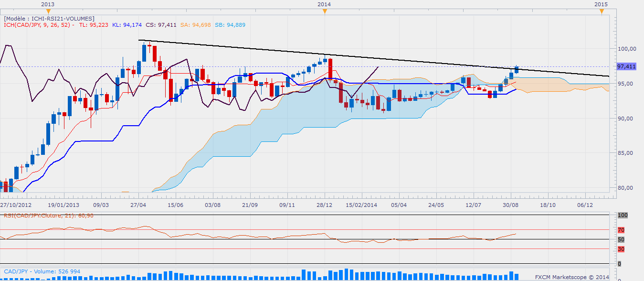
Task: Click the red RSI 70 level label
Action: 622,230
